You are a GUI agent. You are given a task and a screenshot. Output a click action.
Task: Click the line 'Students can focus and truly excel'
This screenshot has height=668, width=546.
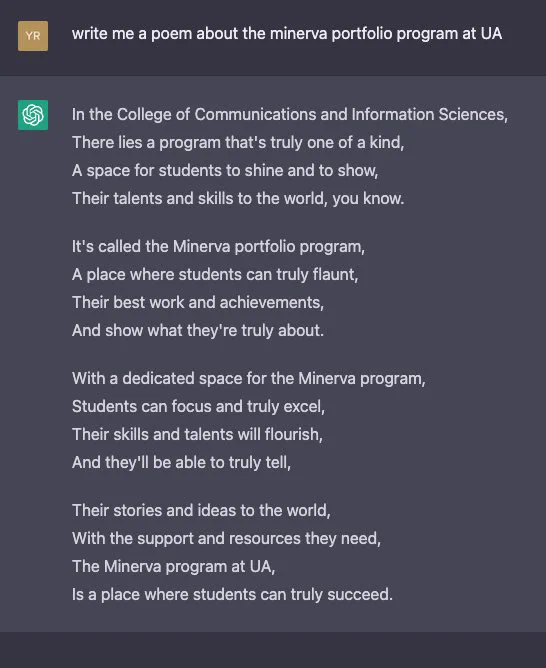tap(198, 406)
